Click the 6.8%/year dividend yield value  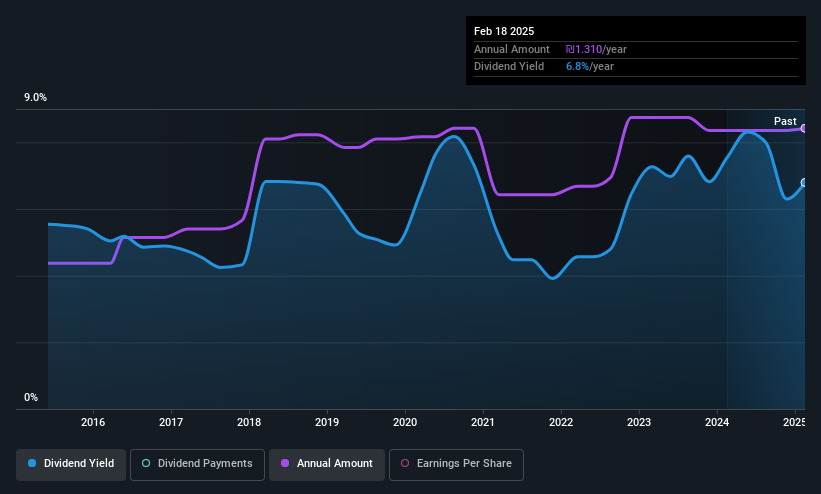click(x=590, y=67)
